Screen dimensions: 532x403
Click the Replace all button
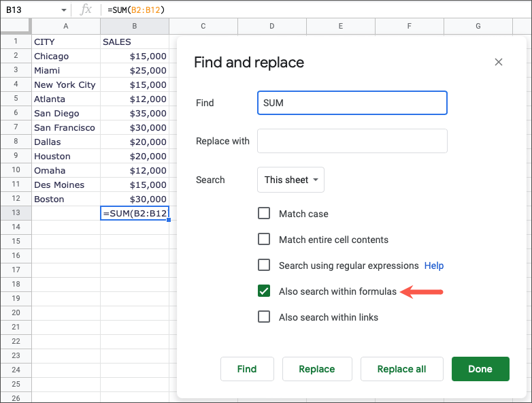click(x=402, y=369)
